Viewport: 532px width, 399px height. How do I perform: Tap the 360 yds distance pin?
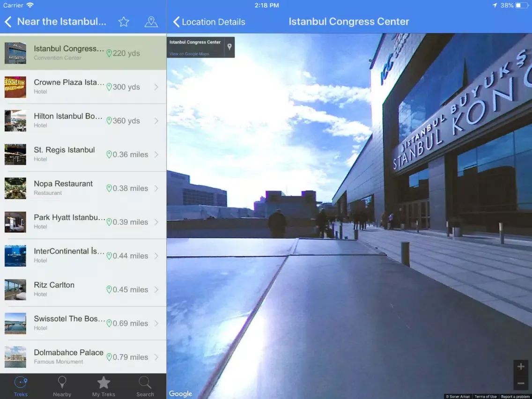click(x=109, y=121)
